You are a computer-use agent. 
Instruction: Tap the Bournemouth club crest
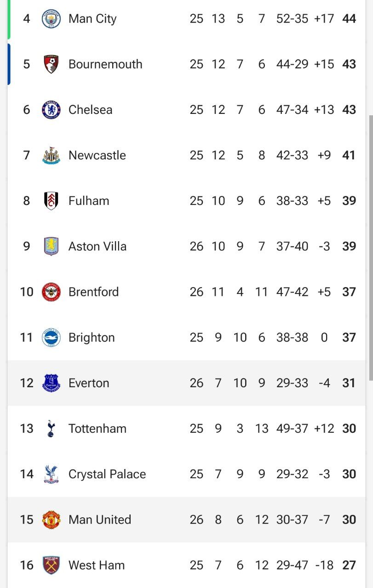pyautogui.click(x=51, y=64)
